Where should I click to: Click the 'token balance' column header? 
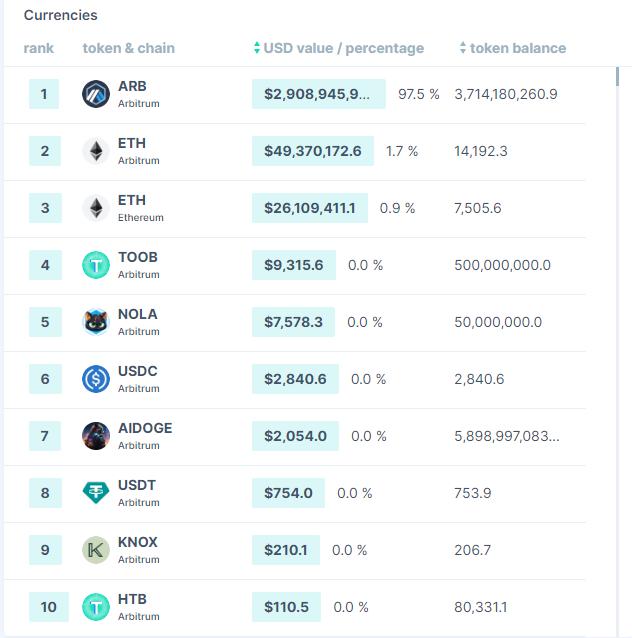click(518, 48)
